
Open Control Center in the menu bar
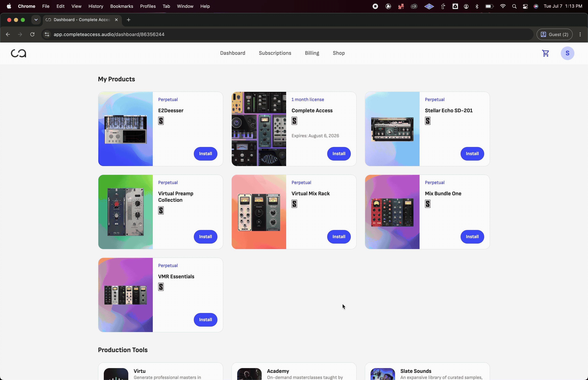525,6
